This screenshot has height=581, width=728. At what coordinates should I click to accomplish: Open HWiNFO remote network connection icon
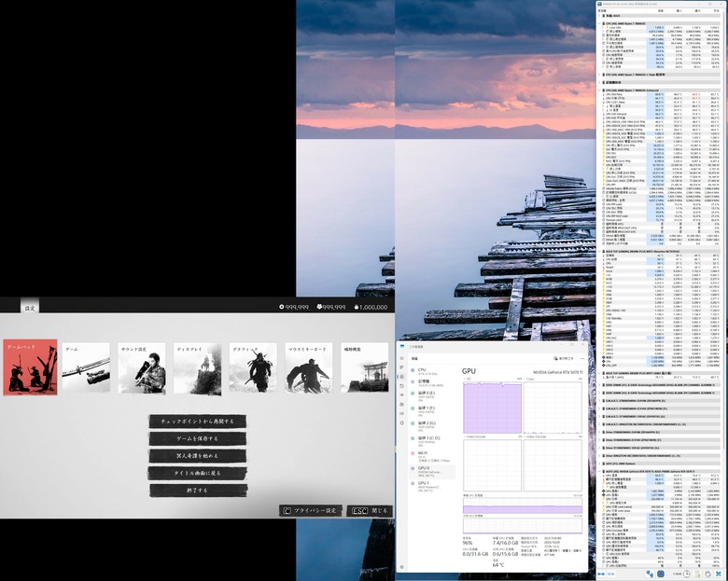pos(650,574)
